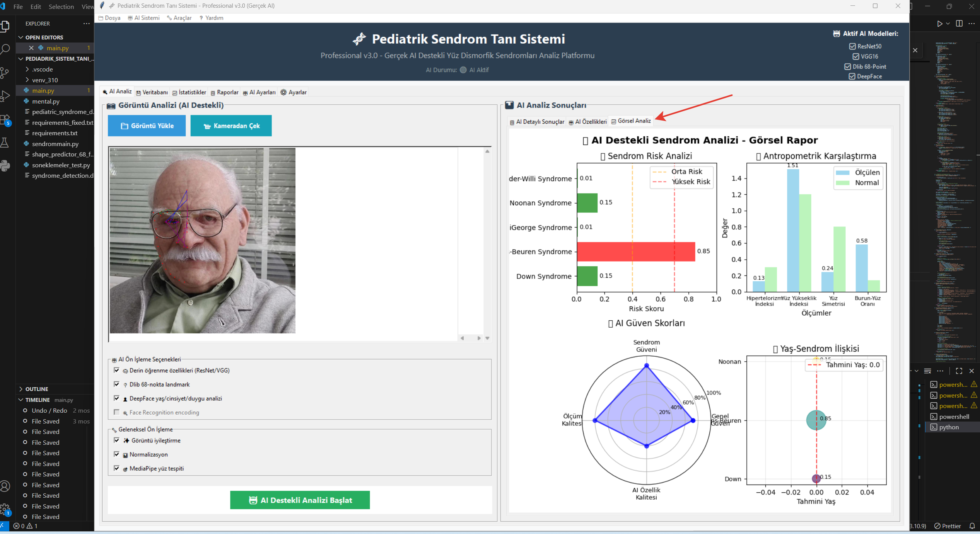Open the Araçlar menu
This screenshot has width=980, height=534.
pyautogui.click(x=179, y=18)
